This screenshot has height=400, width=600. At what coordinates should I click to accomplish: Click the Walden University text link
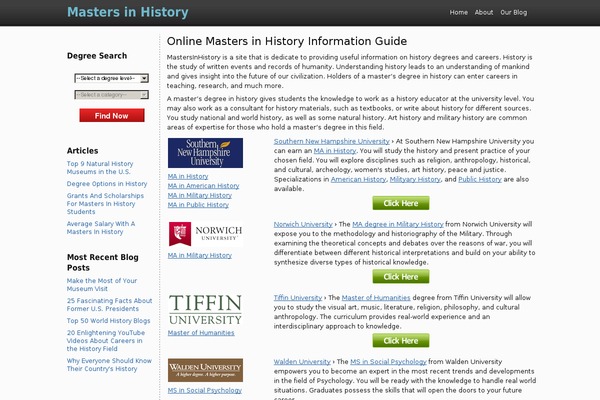[x=302, y=362]
